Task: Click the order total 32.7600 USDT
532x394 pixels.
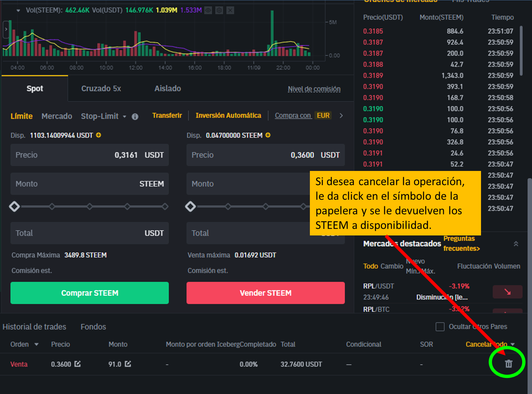Action: (301, 364)
